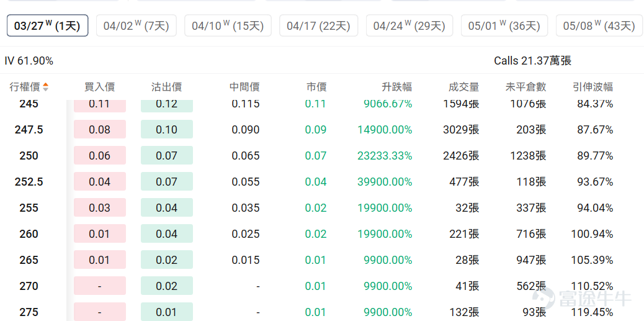Click ask price 0.07 for strike 250
This screenshot has height=321, width=644.
tap(167, 156)
